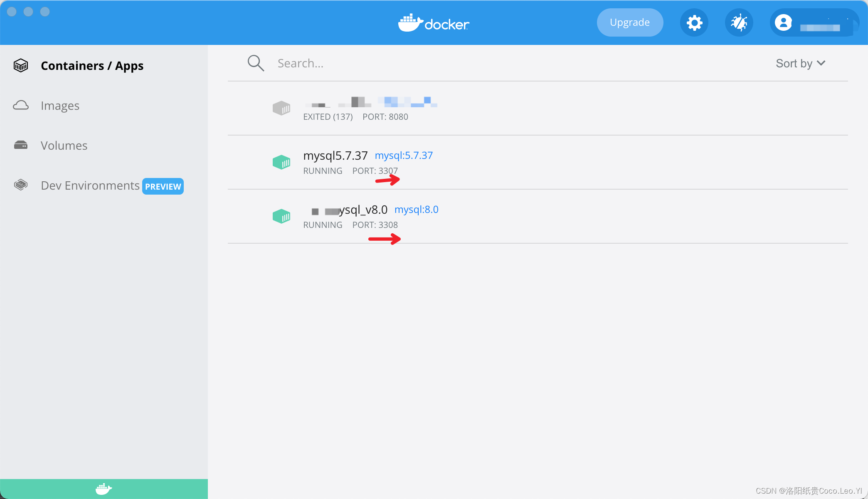Click the macOS zoom window button
The width and height of the screenshot is (868, 499).
(x=45, y=12)
